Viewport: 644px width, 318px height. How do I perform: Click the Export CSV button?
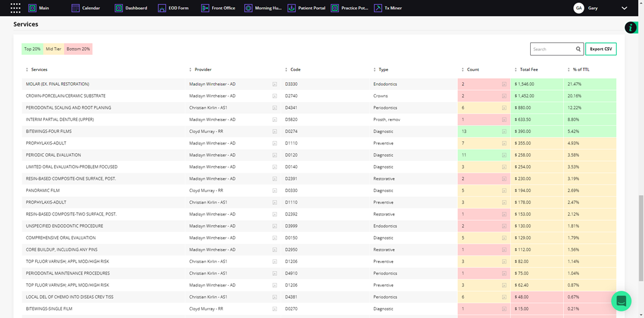(x=600, y=49)
